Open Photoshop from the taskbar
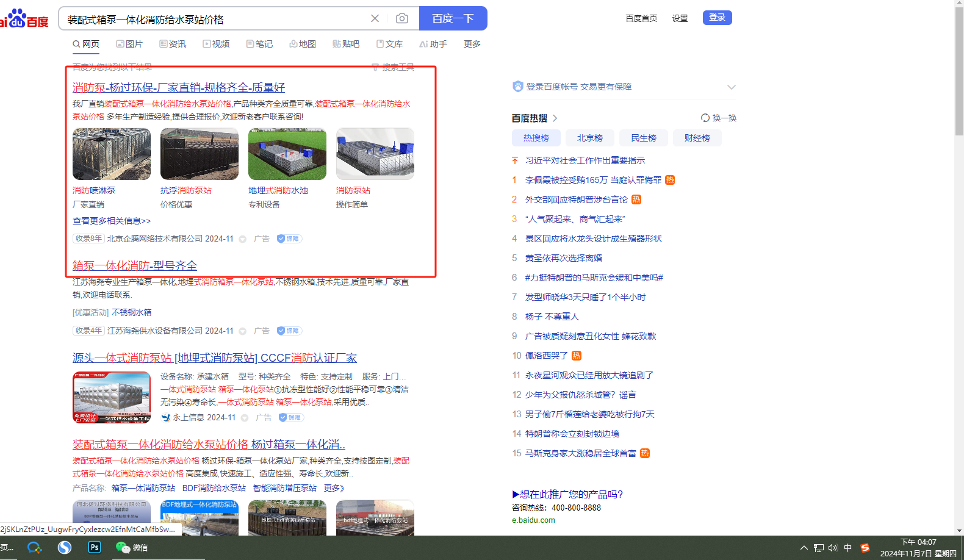 95,547
